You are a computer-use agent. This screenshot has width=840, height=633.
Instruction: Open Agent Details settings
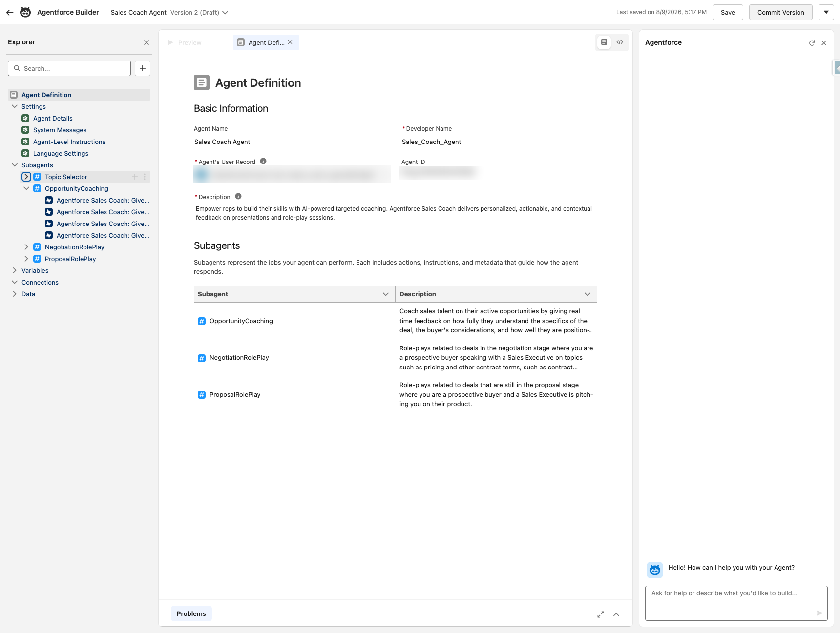[53, 118]
